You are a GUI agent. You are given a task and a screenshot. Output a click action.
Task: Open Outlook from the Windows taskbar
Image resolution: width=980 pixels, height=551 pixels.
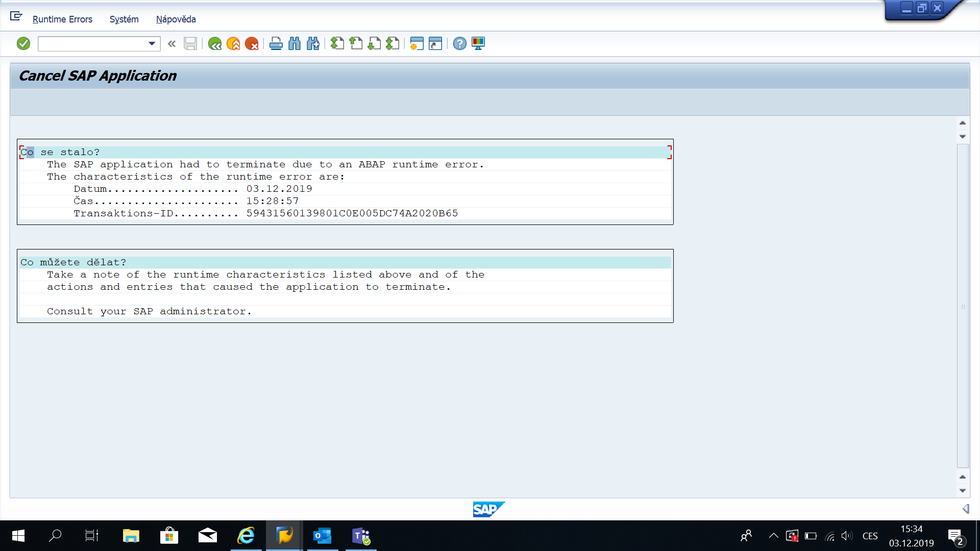coord(322,536)
